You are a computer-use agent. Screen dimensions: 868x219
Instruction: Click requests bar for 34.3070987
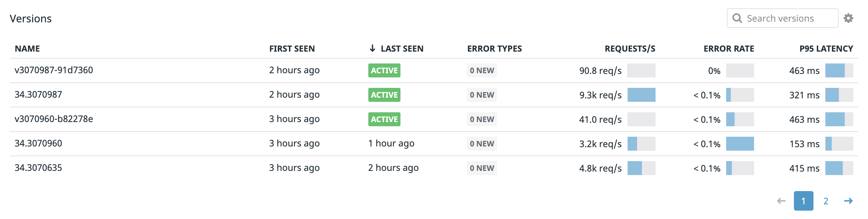(641, 95)
